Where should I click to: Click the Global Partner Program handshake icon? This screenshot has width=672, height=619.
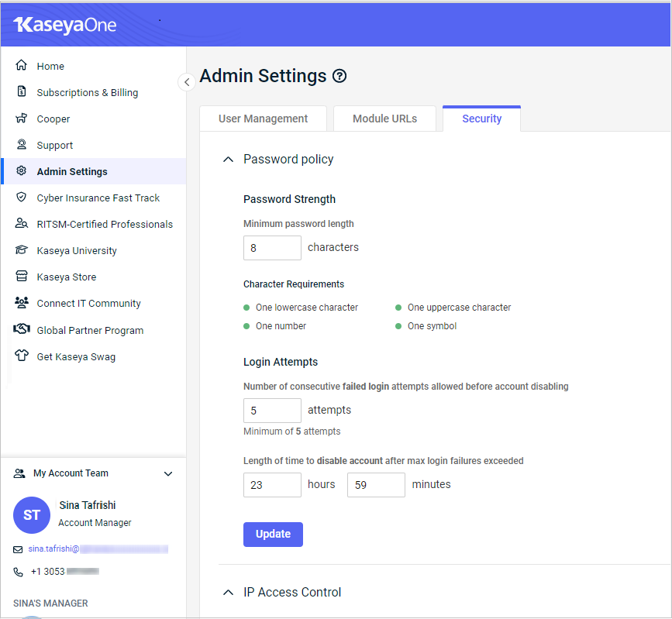[x=22, y=329]
